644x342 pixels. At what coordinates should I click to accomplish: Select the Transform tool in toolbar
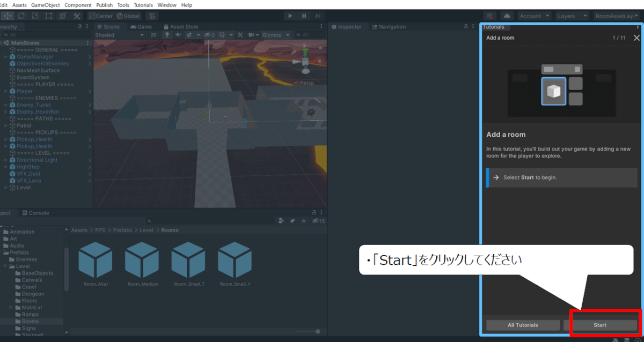(62, 16)
